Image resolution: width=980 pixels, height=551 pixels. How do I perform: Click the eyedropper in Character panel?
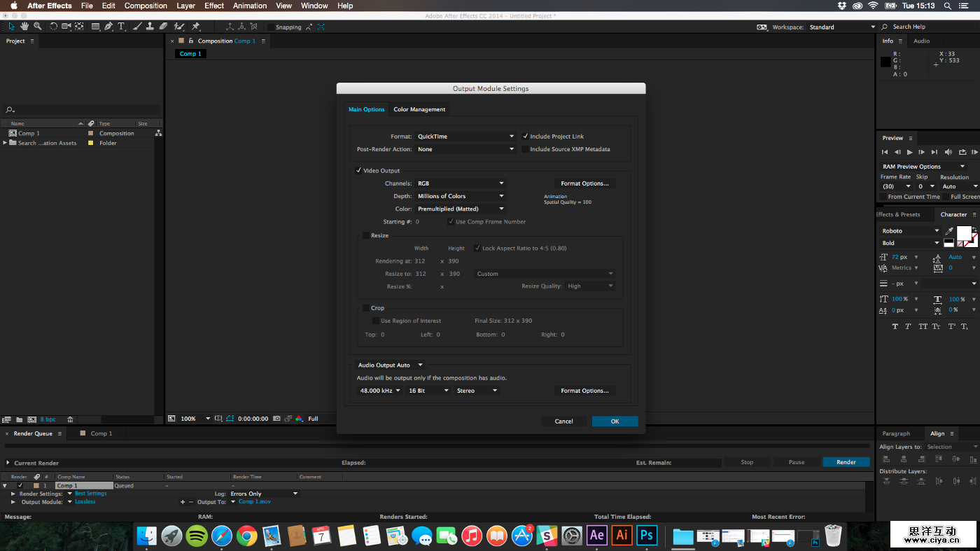click(949, 231)
